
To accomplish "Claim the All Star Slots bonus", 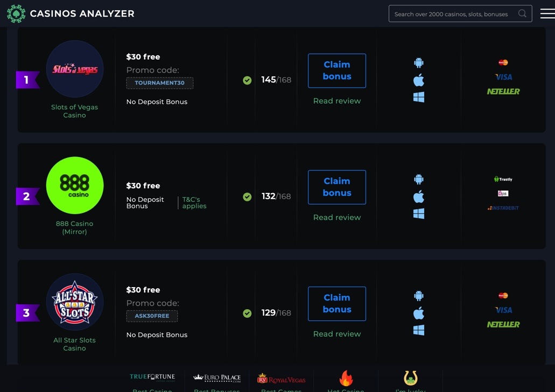I will (x=337, y=304).
